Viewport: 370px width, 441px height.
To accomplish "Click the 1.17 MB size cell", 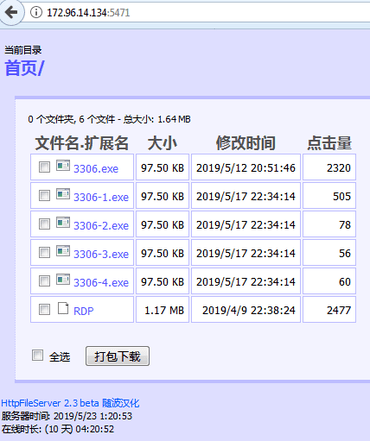I will [x=162, y=309].
